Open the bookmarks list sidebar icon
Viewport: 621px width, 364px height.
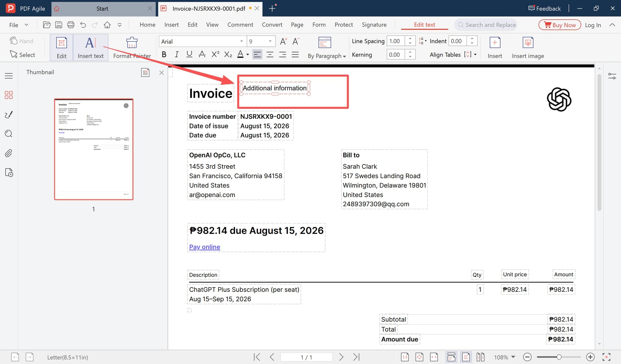(x=9, y=76)
